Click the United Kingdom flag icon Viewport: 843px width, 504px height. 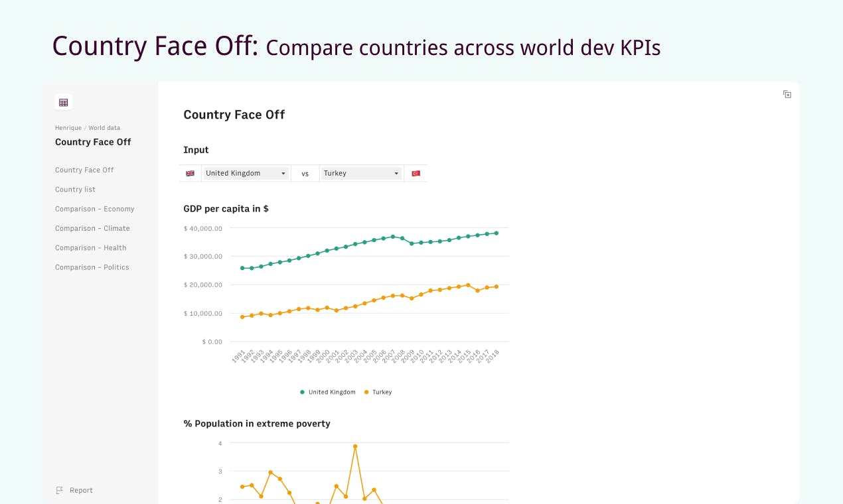point(190,173)
